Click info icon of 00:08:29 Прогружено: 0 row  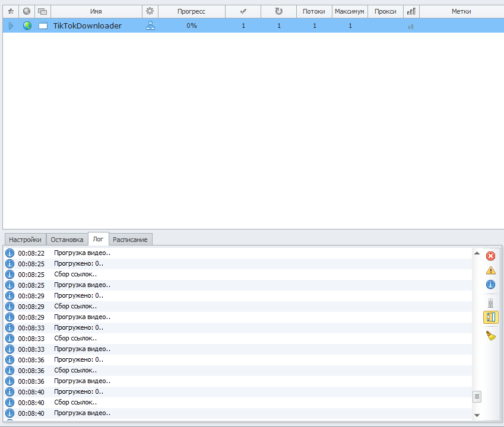(x=10, y=296)
